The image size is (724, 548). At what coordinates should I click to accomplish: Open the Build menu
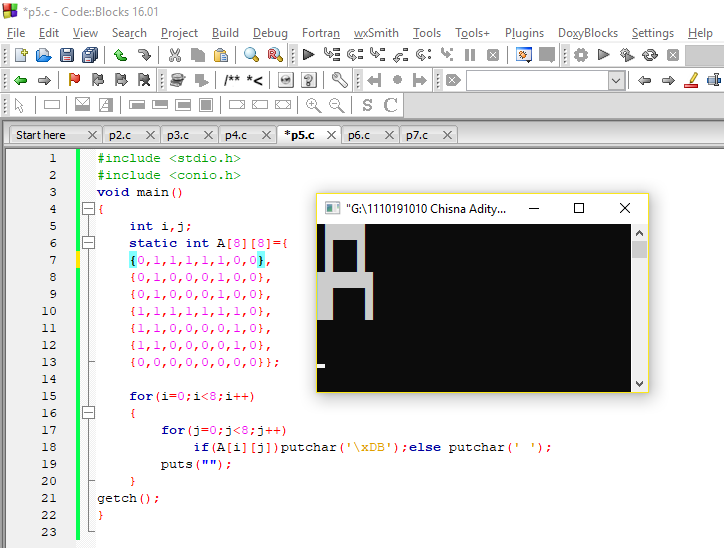(225, 33)
